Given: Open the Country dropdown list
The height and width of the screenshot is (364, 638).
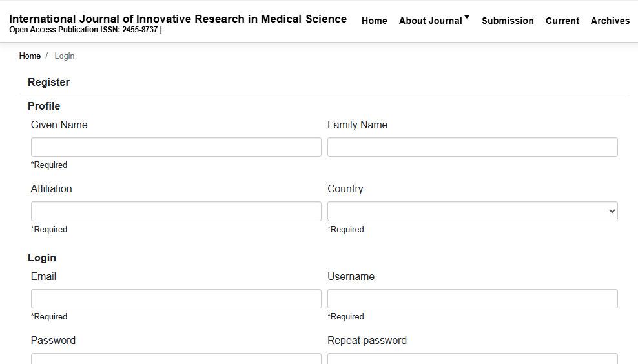Looking at the screenshot, I should [472, 212].
